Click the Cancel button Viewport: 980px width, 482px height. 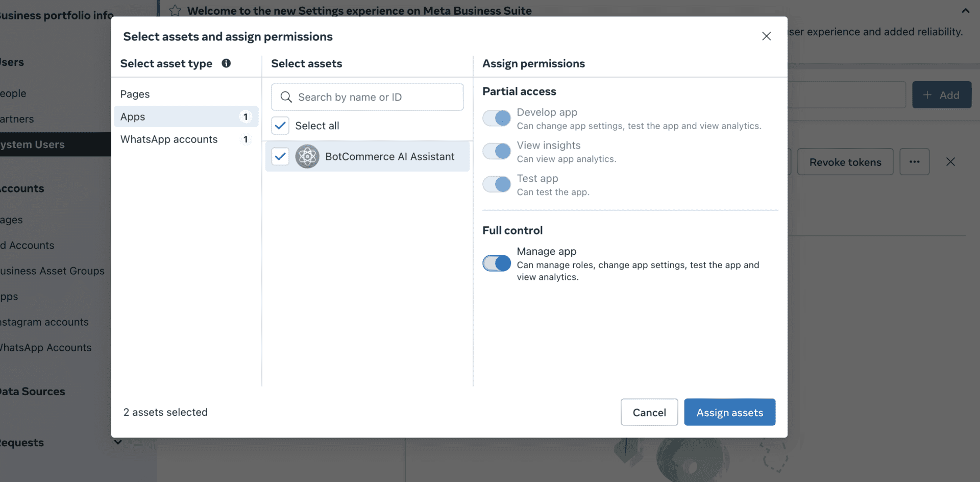coord(649,412)
